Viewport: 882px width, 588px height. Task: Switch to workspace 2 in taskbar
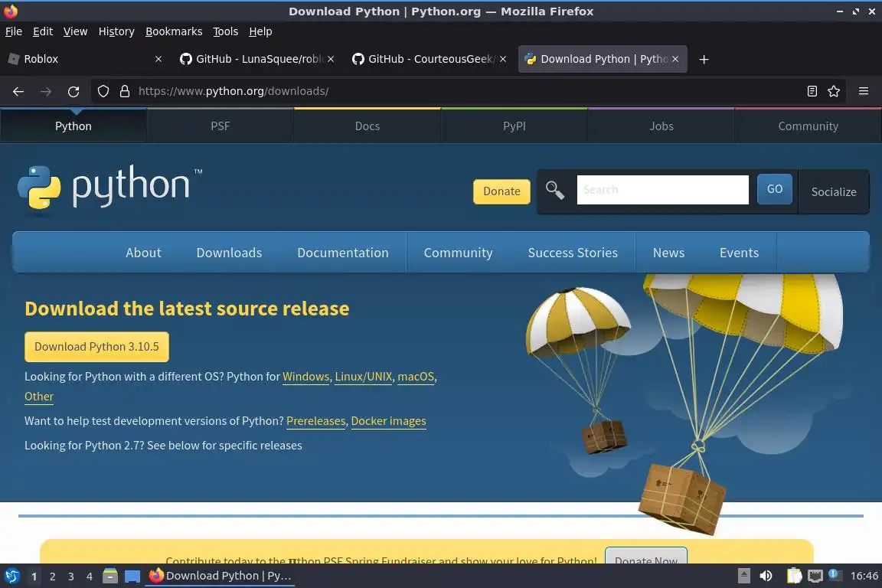pos(52,577)
